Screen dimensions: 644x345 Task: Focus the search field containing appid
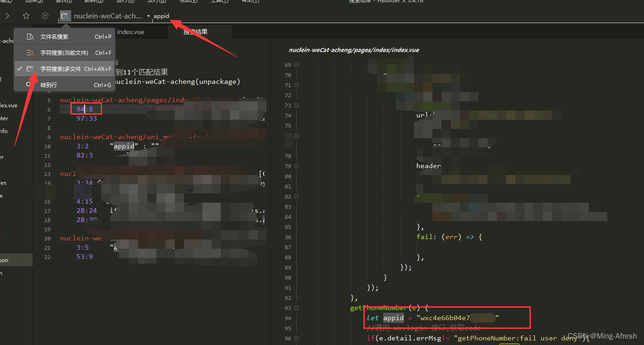coord(161,16)
